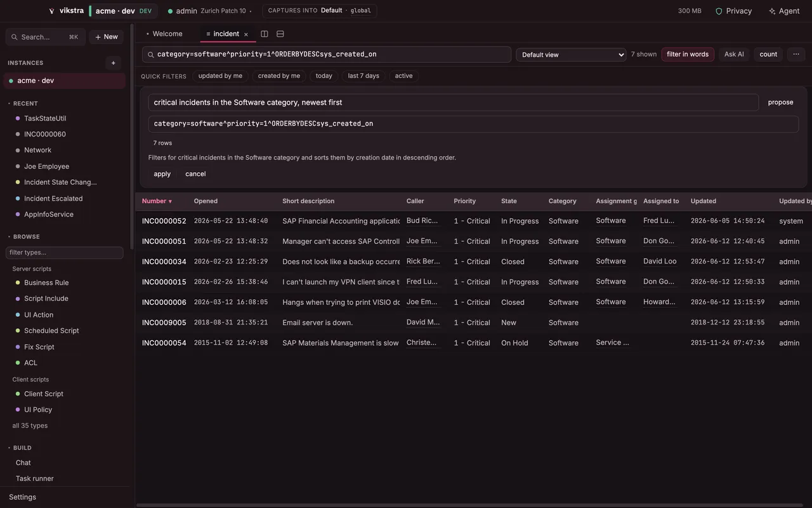
Task: Click the count button
Action: tap(768, 55)
